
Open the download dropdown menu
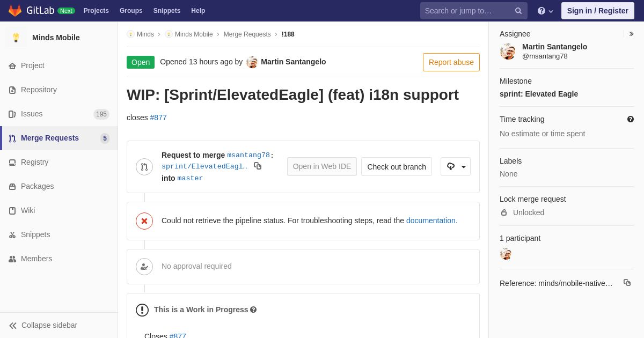456,167
